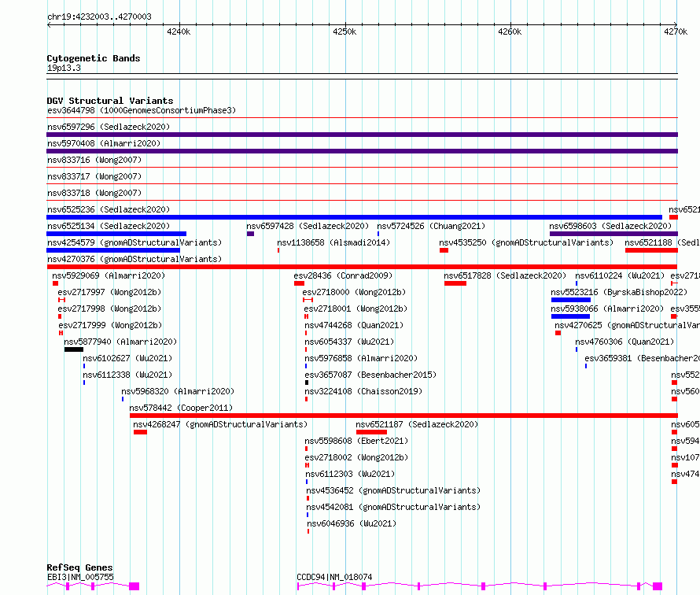Select nsv6054337 (Wu2021) label

tap(349, 342)
